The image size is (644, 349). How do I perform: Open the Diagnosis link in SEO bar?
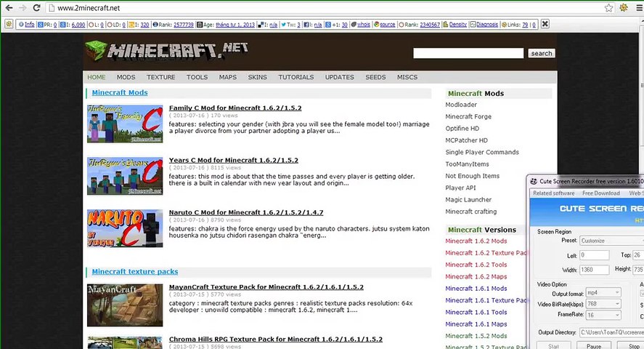[487, 25]
